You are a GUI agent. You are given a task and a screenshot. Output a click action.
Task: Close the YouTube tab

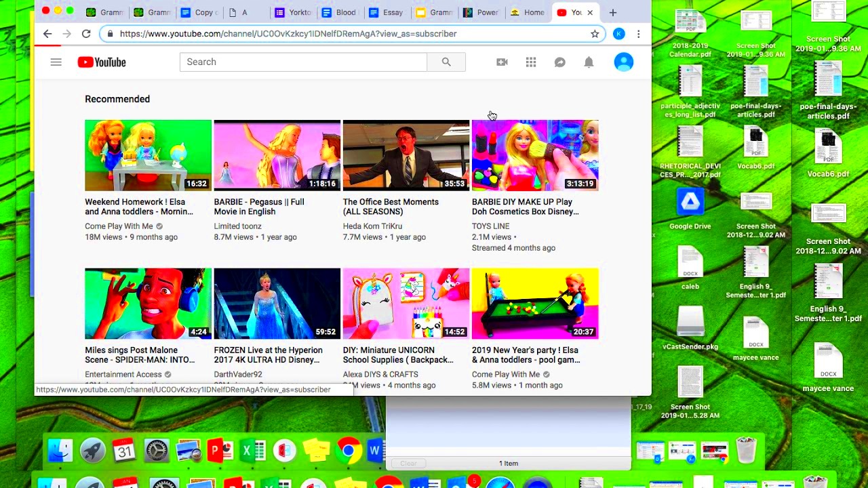[590, 12]
